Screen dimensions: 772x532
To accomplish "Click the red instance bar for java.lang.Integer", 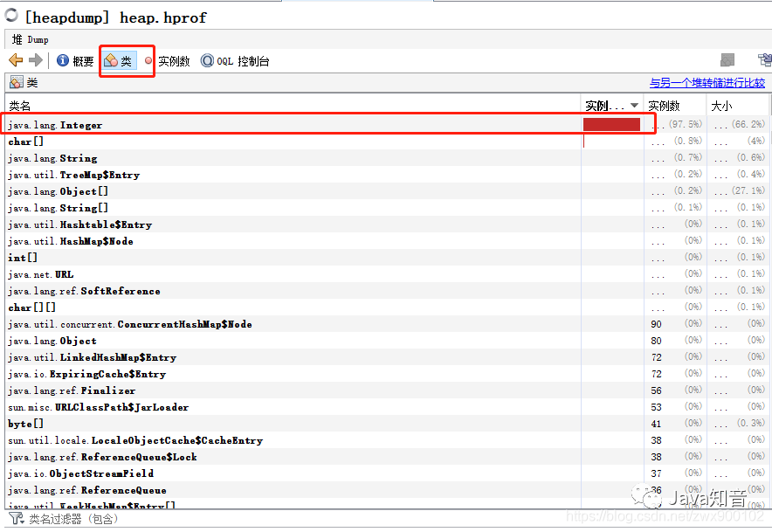I will pyautogui.click(x=611, y=124).
